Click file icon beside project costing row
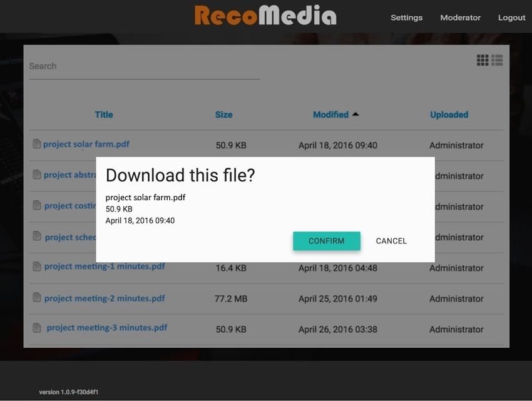 (x=37, y=205)
